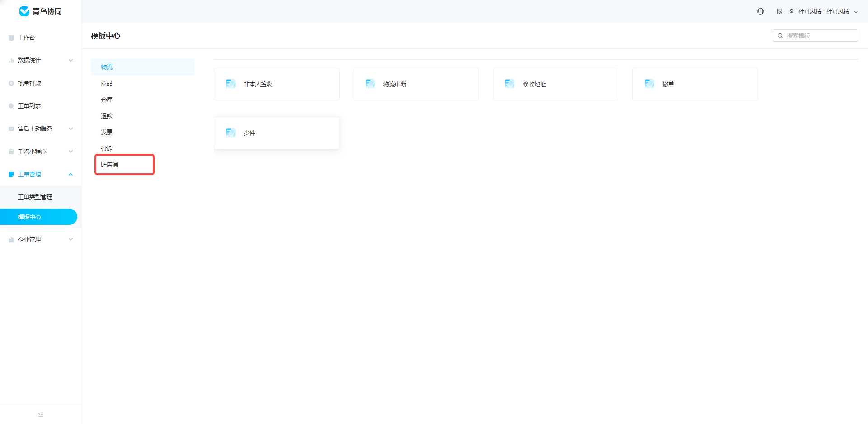Viewport: 868px width, 424px height.
Task: Click the 物流中断 template icon
Action: pyautogui.click(x=370, y=84)
